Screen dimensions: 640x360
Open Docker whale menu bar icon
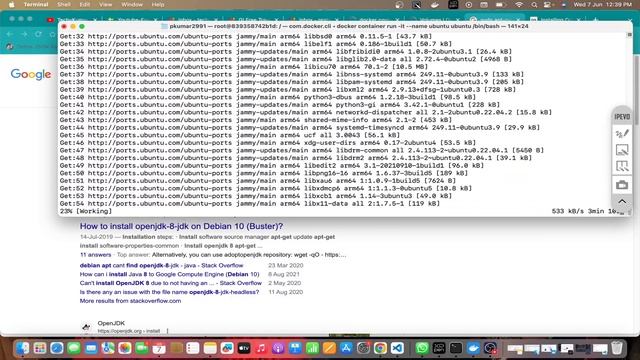click(435, 4)
